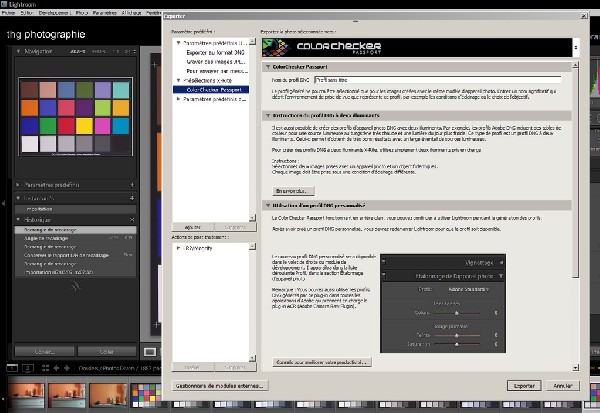
Task: Collapse the Instantanés panel in Lightroom
Action: pos(18,198)
